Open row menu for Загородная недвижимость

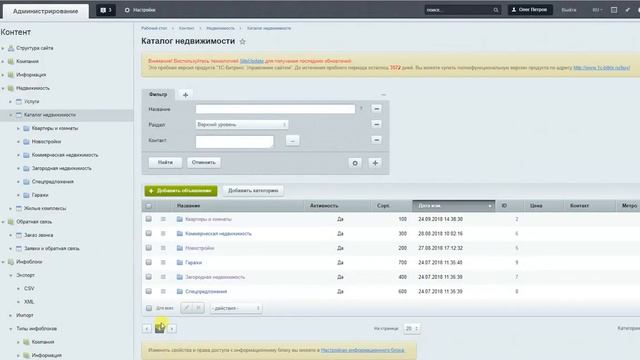pyautogui.click(x=163, y=277)
